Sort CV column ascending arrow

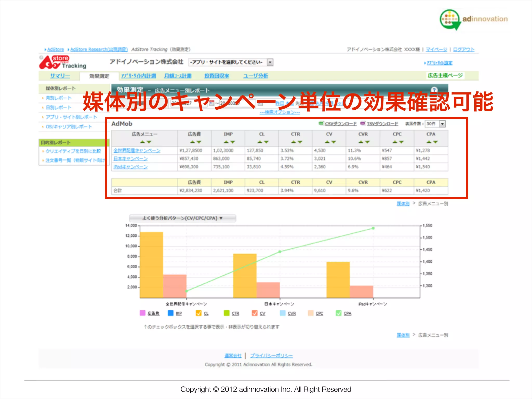327,142
